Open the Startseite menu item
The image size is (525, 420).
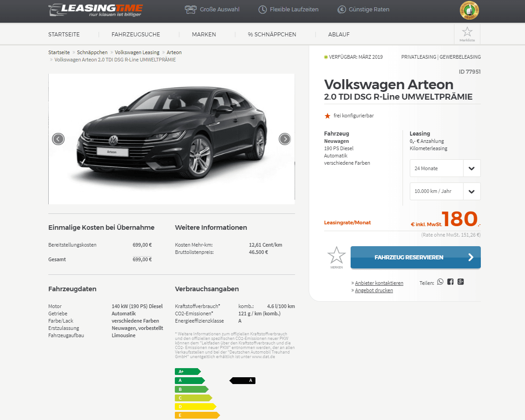[x=64, y=35]
